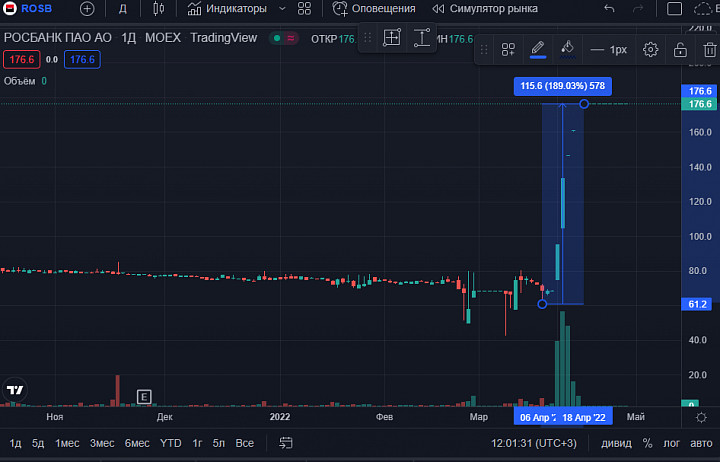
Task: Click the red sell price 176.6 button
Action: click(x=22, y=60)
